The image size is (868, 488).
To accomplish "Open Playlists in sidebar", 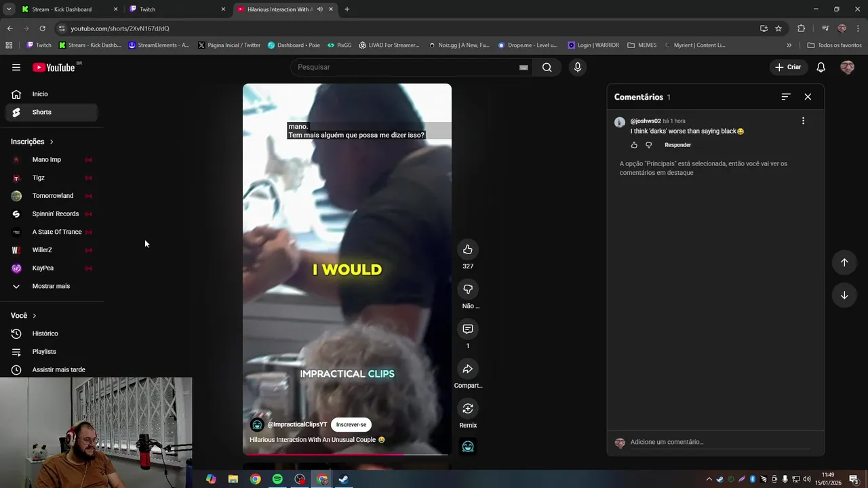I will click(52, 352).
